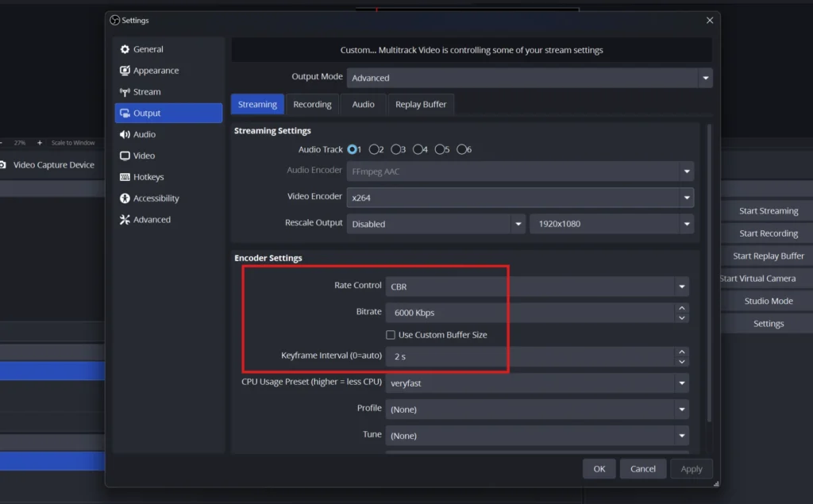813x504 pixels.
Task: Open the Stream settings category
Action: click(168, 92)
